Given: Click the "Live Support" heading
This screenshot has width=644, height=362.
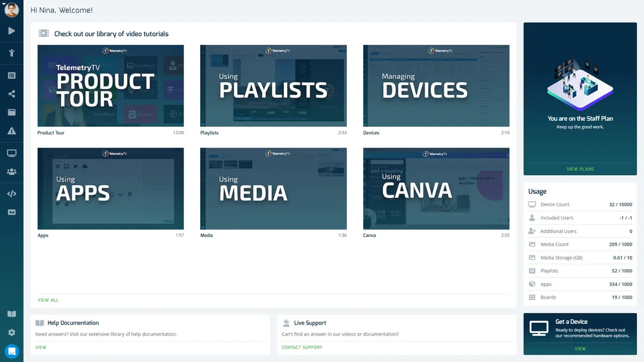Looking at the screenshot, I should (310, 323).
